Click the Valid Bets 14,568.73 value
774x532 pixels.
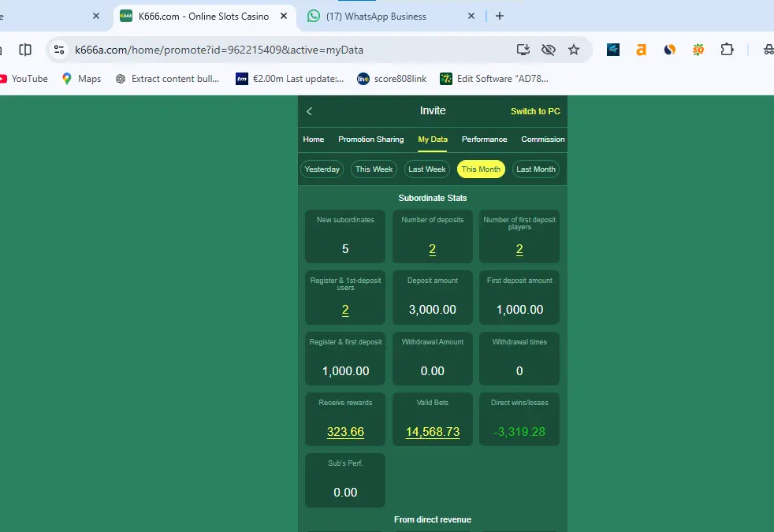[x=432, y=432]
